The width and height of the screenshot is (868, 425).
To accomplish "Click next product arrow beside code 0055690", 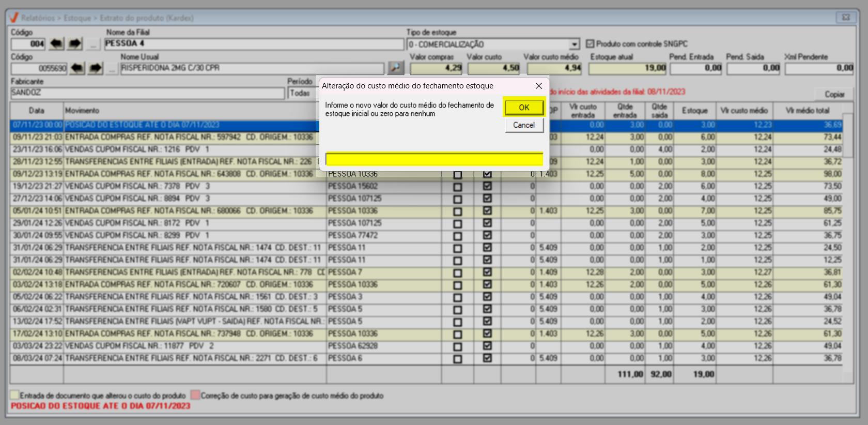I will point(96,68).
